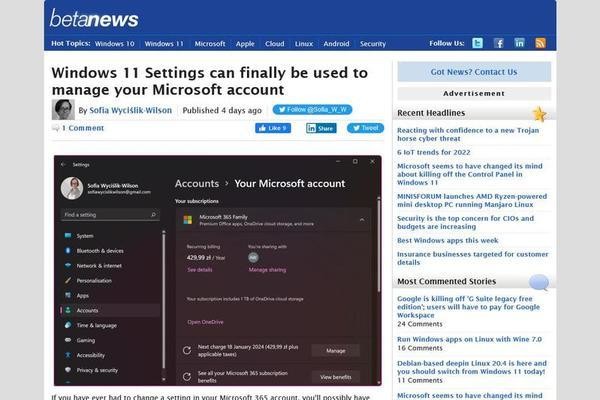The width and height of the screenshot is (600, 400).
Task: Click the betanews logo
Action: tap(94, 19)
